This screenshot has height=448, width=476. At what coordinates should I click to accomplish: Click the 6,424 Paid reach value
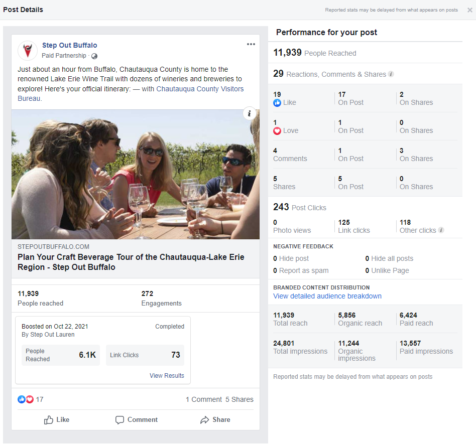click(x=408, y=315)
